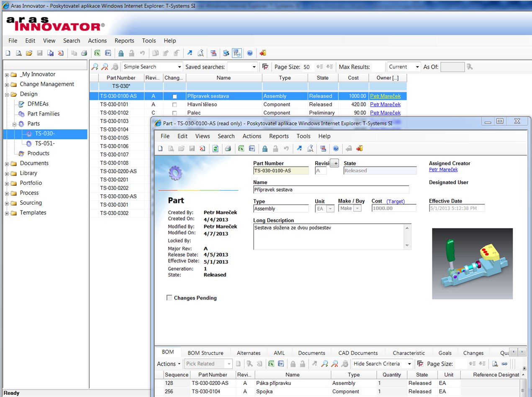The width and height of the screenshot is (532, 397).
Task: Toggle Changes checkbox for TS-030-0101 row
Action: 175,105
